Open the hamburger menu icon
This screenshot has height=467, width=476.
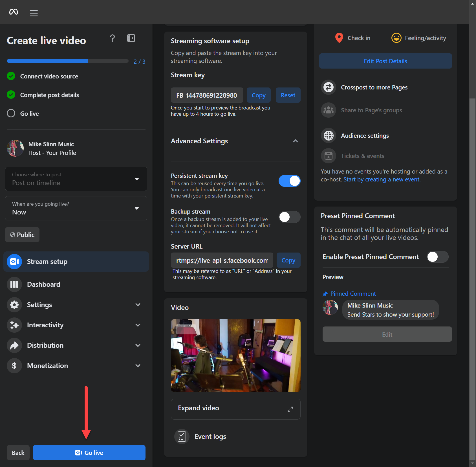point(34,13)
